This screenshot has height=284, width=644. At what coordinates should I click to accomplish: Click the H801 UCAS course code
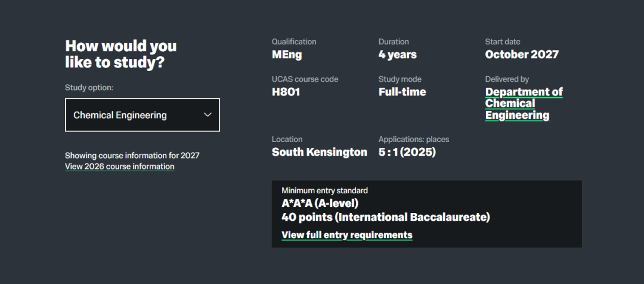click(286, 92)
